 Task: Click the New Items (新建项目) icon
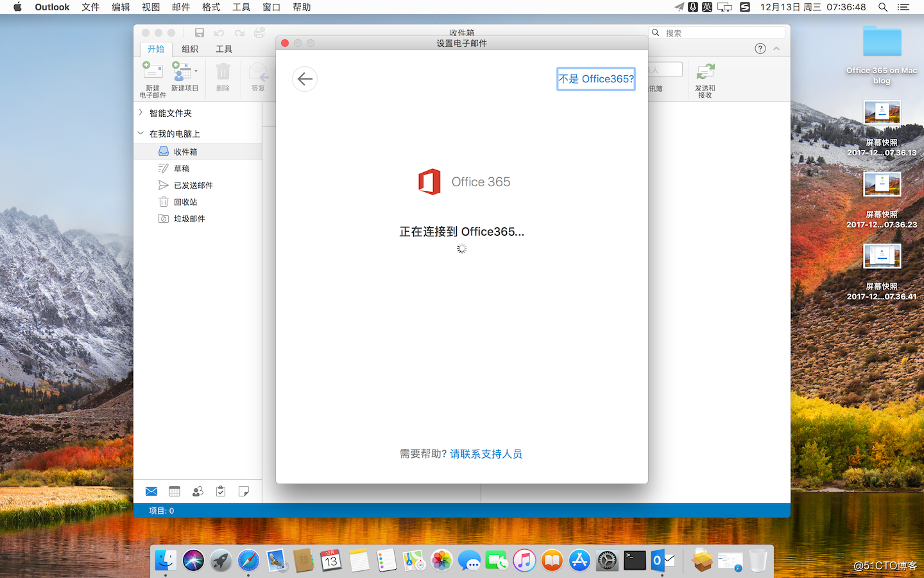[x=182, y=71]
